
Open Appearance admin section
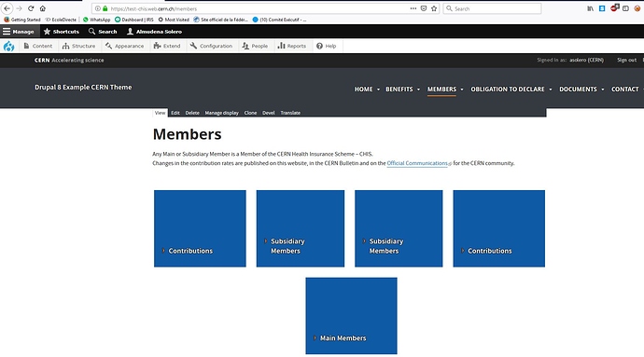click(x=124, y=46)
